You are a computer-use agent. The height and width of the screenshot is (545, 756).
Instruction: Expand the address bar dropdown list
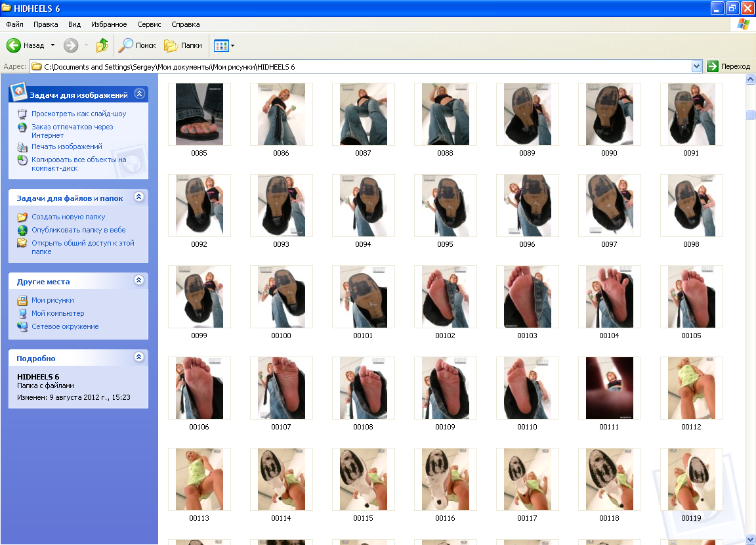pos(696,66)
